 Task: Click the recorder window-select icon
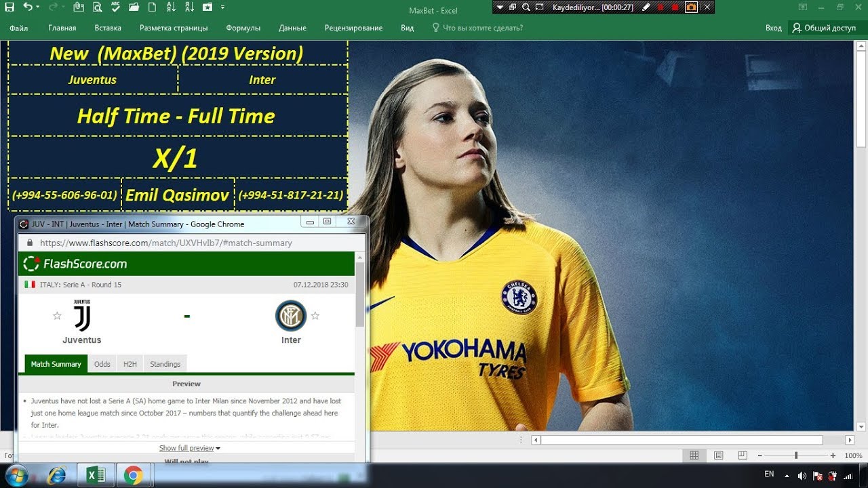tap(513, 7)
